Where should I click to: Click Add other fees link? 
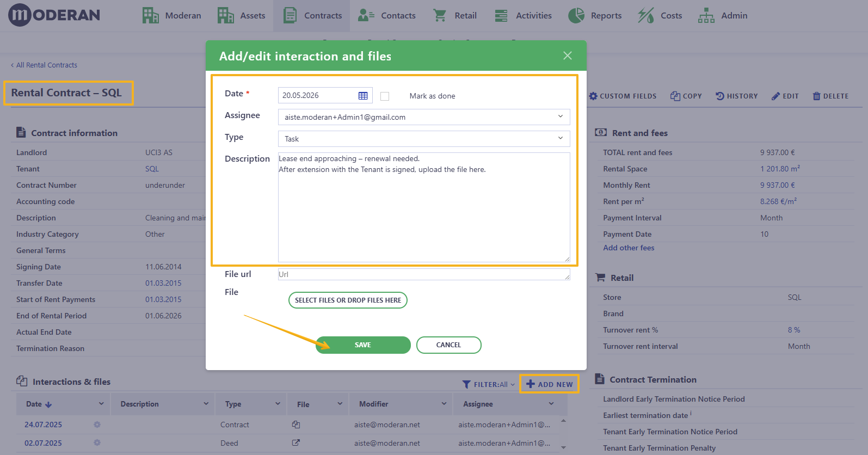[629, 248]
